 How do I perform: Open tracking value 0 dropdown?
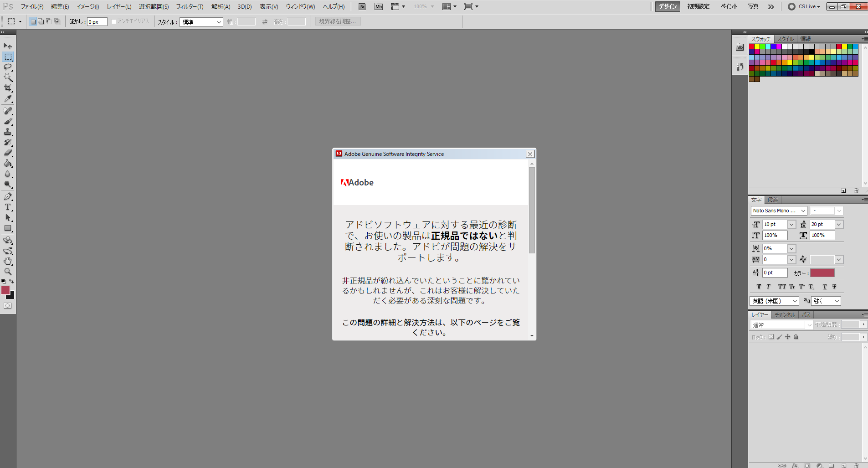click(792, 259)
